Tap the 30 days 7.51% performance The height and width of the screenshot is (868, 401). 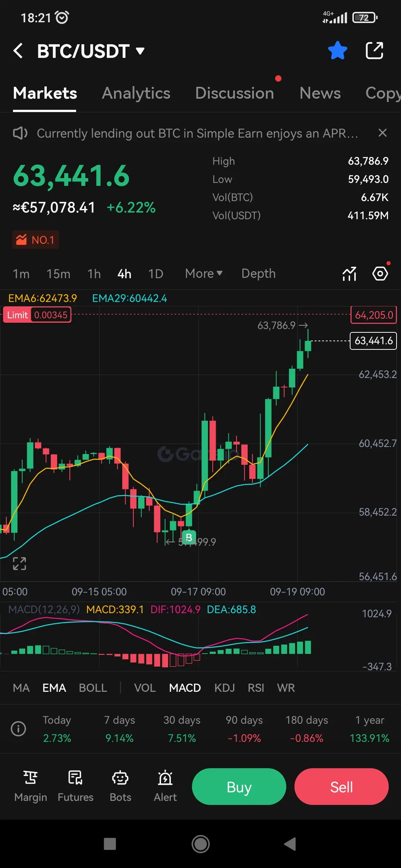[x=182, y=729]
